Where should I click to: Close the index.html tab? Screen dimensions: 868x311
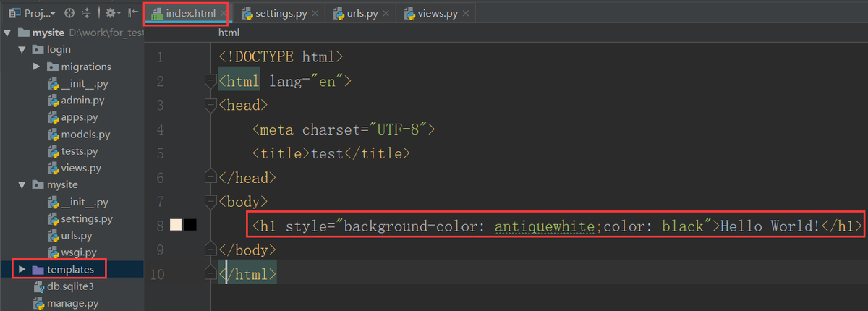224,13
